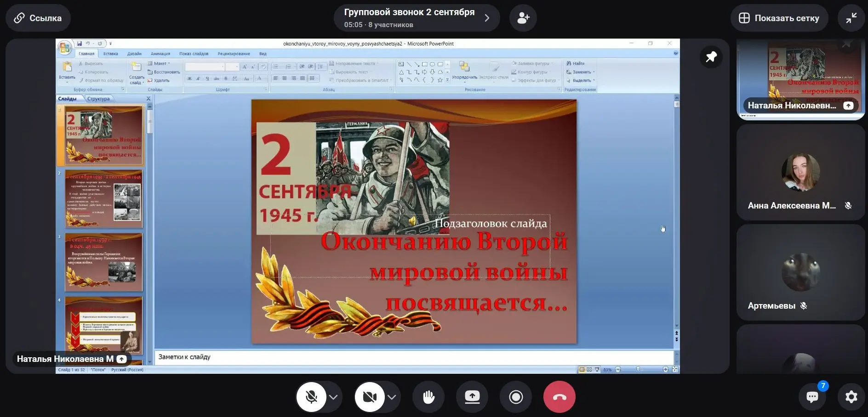868x417 pixels.
Task: Open the Выделить dropdown
Action: click(581, 80)
